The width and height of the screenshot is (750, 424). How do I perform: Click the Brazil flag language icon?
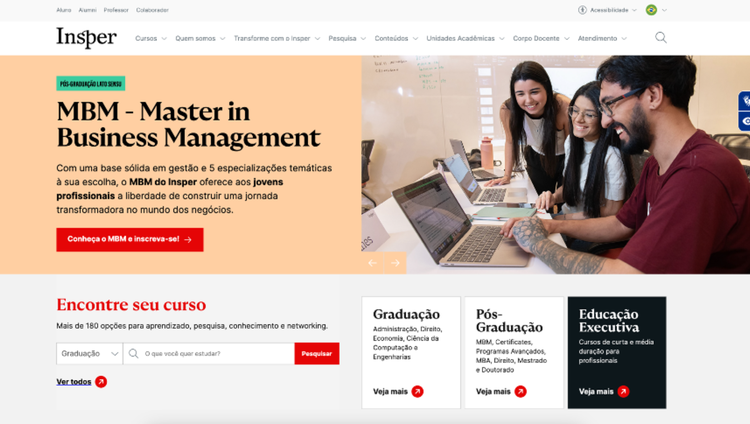point(651,10)
